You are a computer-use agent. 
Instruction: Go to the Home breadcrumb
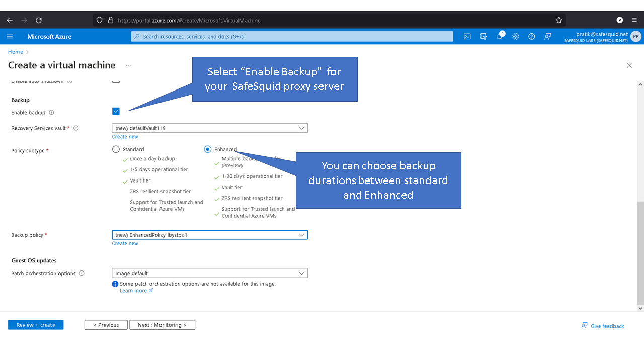tap(16, 52)
